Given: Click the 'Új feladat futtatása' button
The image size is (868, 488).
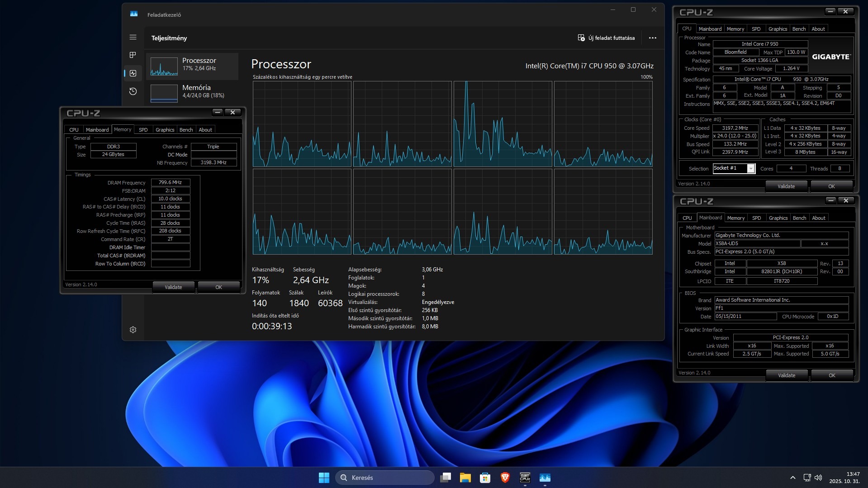Looking at the screenshot, I should 606,38.
